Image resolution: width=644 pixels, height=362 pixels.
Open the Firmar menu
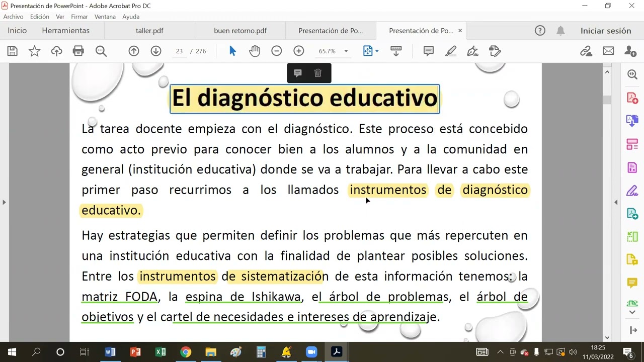79,17
